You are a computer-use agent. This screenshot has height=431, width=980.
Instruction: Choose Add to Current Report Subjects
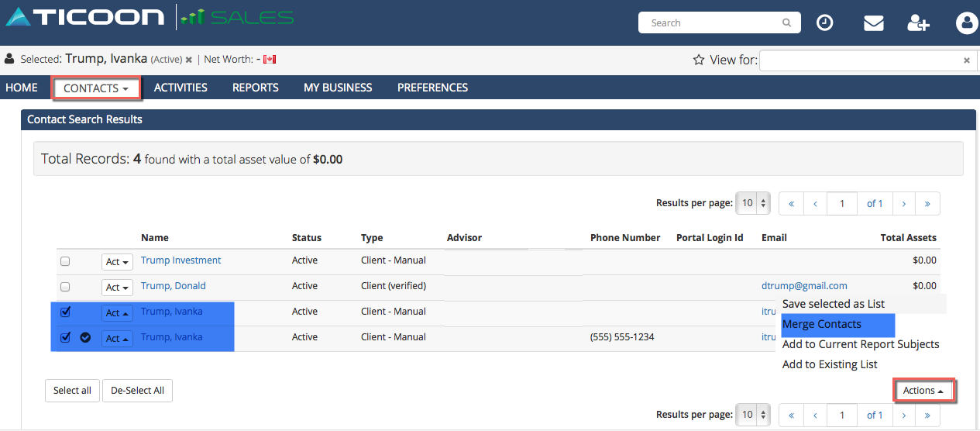click(861, 344)
